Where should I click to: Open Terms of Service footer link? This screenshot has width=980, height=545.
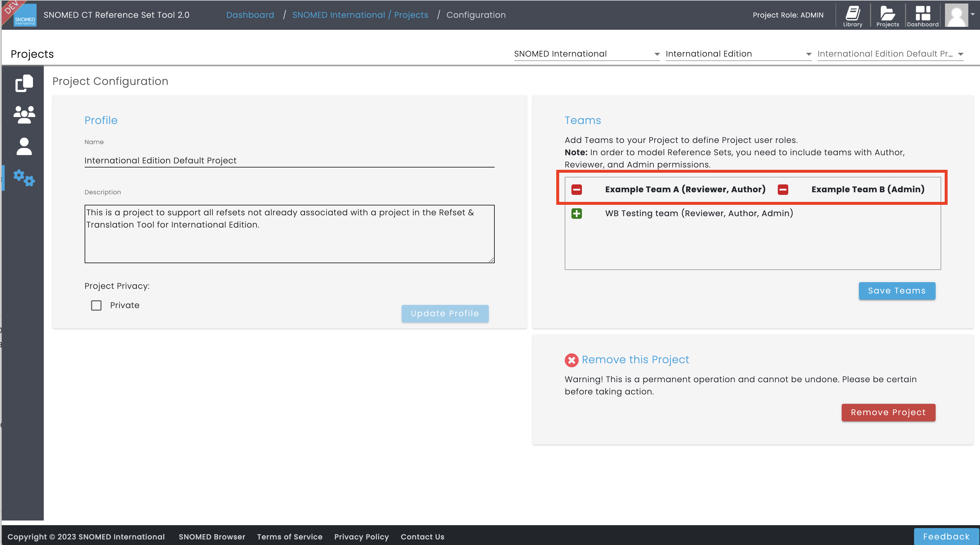[290, 537]
